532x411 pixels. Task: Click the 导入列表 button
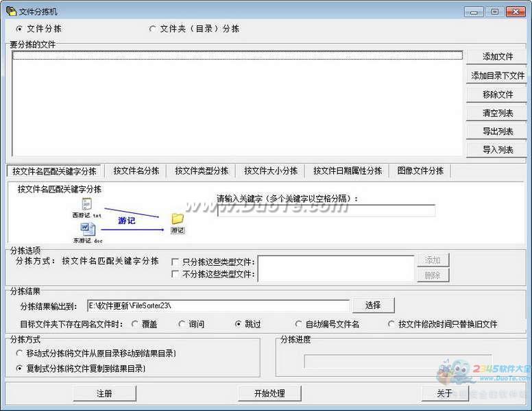pyautogui.click(x=497, y=149)
